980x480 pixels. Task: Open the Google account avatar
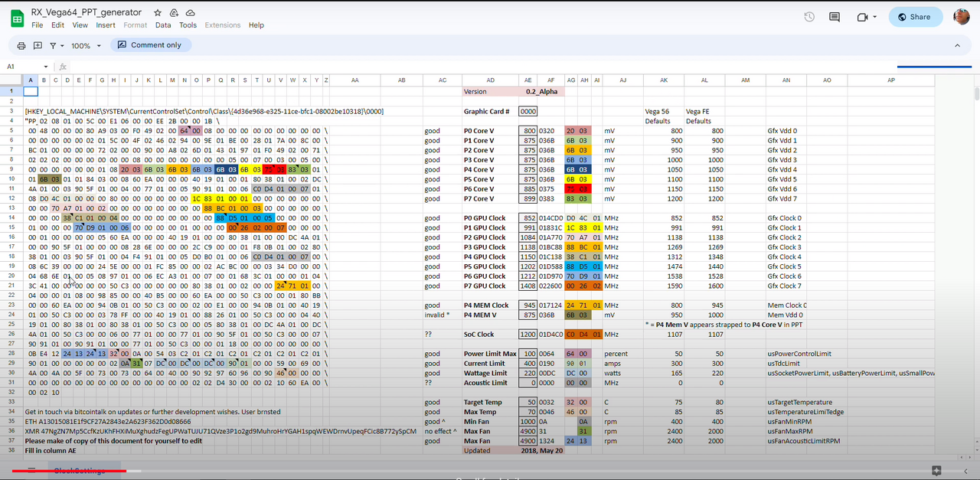coord(962,17)
